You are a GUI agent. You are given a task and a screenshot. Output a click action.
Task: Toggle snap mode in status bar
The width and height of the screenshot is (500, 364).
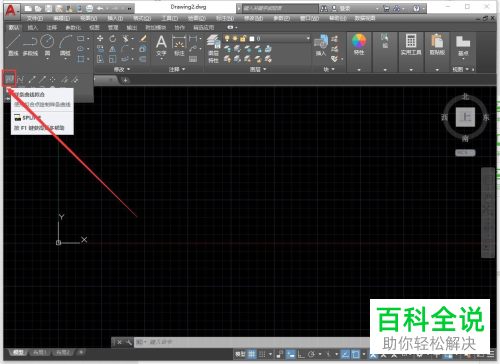coord(262,354)
